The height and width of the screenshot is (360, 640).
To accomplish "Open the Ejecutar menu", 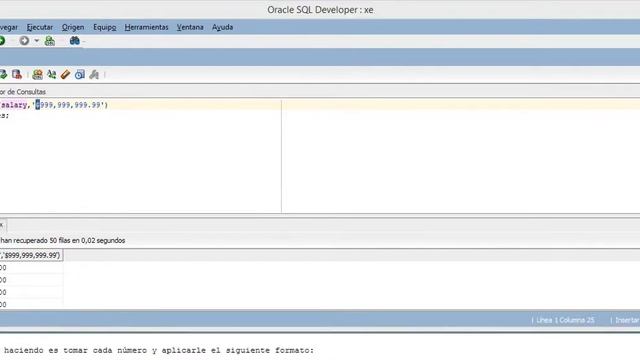I will (x=40, y=27).
